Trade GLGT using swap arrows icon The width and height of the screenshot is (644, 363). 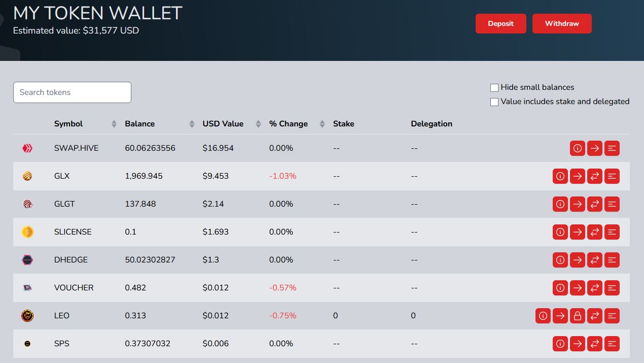pos(595,204)
